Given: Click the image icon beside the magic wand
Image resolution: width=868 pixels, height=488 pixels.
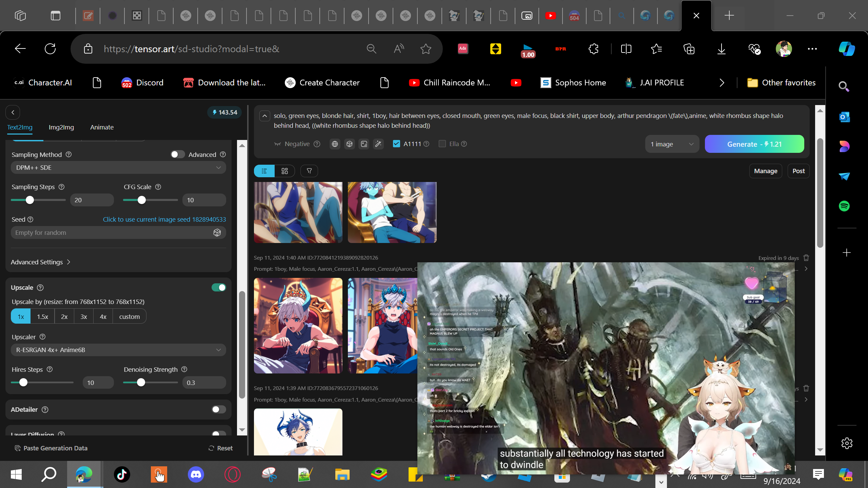Looking at the screenshot, I should click(x=364, y=144).
